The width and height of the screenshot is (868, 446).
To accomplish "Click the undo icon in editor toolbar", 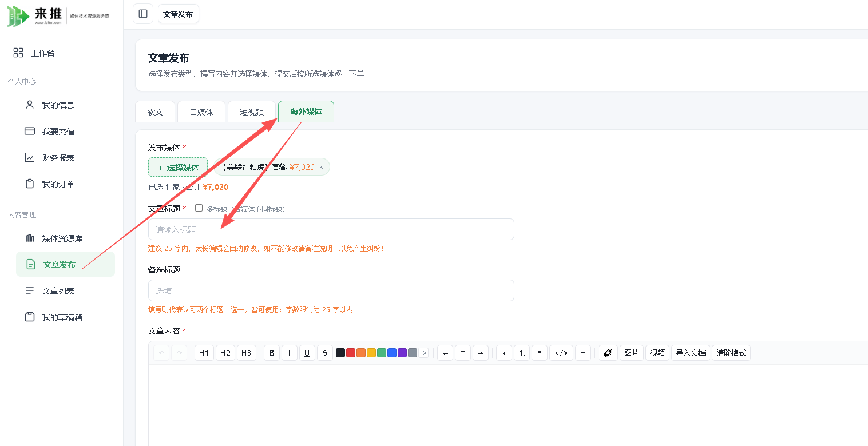I will (x=161, y=353).
